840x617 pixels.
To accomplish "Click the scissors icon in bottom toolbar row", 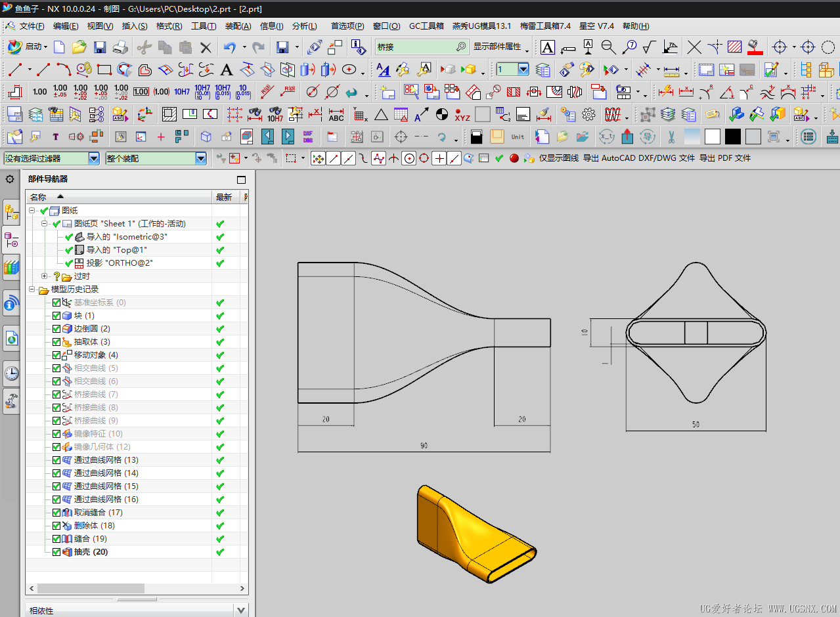I will point(671,137).
